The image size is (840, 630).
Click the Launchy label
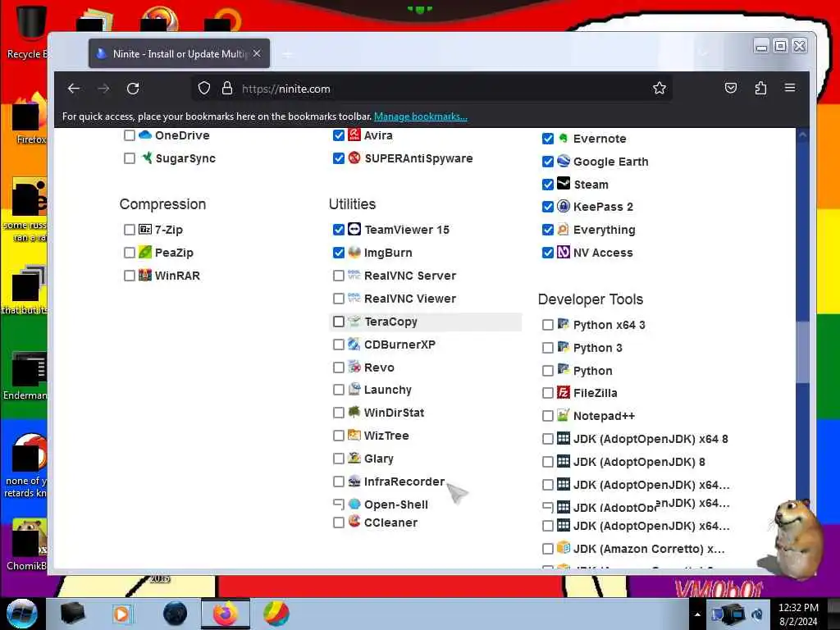point(388,390)
